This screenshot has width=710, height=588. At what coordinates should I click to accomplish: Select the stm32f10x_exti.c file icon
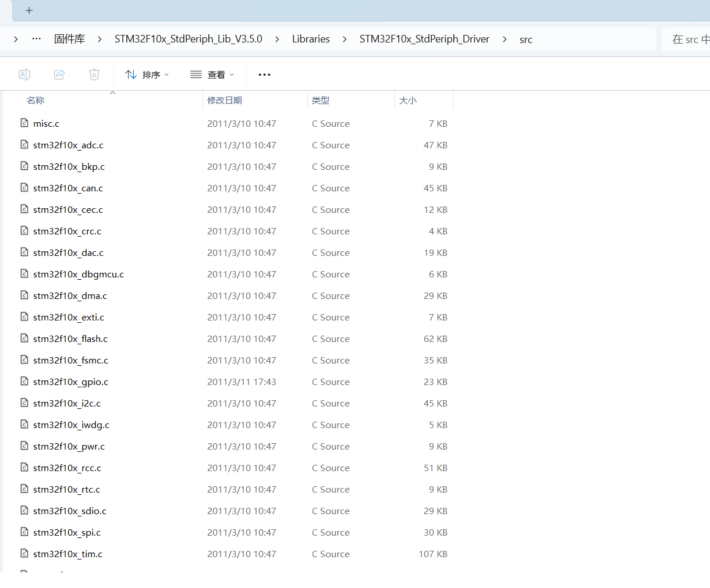24,316
